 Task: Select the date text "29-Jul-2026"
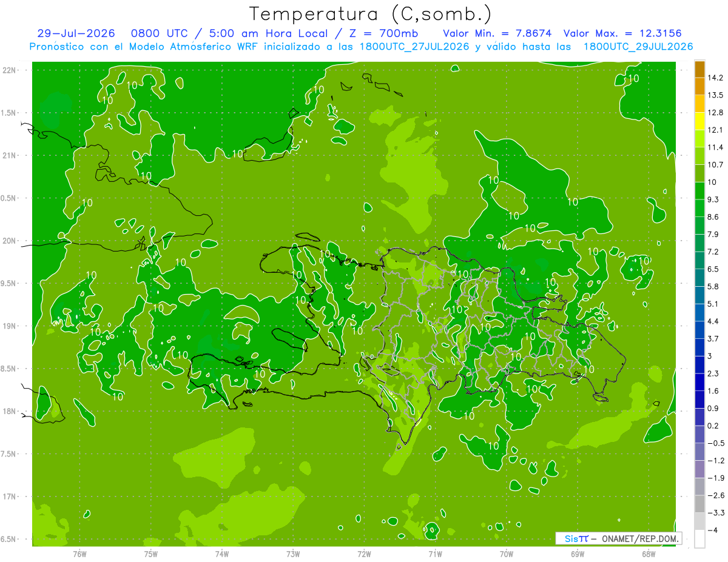click(75, 33)
